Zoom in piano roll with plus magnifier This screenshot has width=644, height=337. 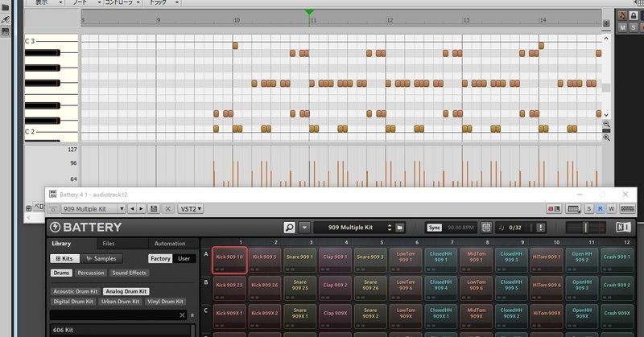click(606, 138)
